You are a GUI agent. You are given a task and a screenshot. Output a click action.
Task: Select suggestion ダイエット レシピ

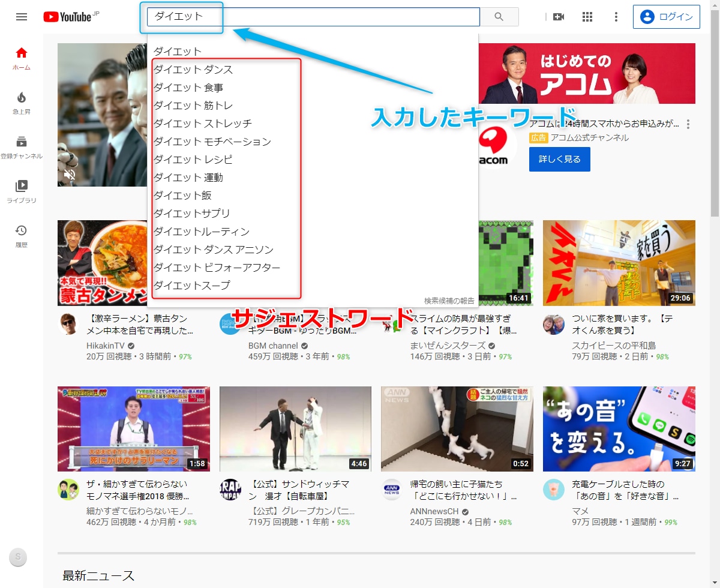click(313, 160)
